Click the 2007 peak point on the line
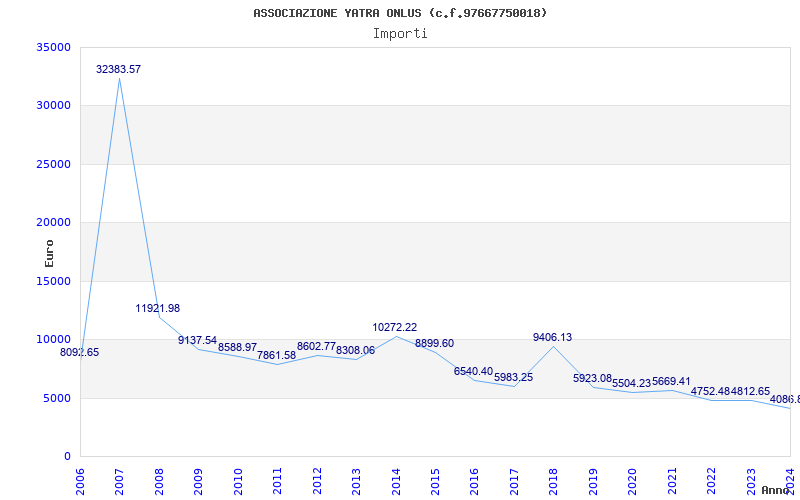This screenshot has height=500, width=800. [119, 78]
